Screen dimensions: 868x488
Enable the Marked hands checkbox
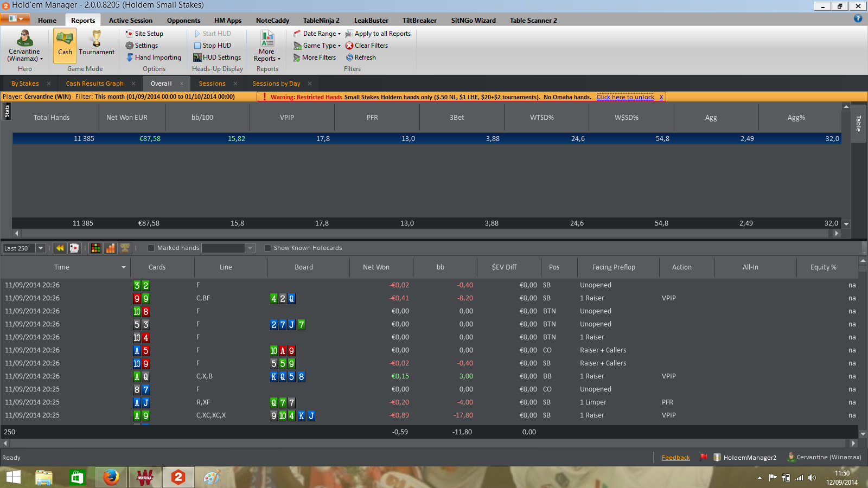click(x=151, y=248)
